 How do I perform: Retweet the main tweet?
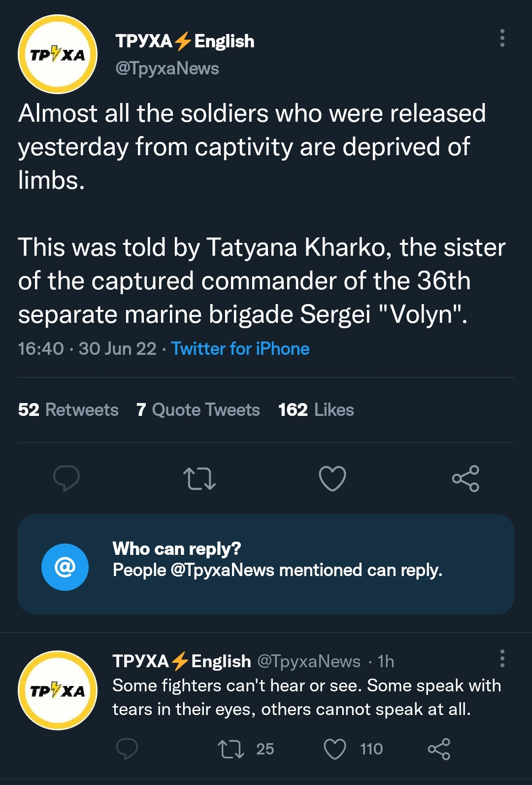pyautogui.click(x=199, y=478)
